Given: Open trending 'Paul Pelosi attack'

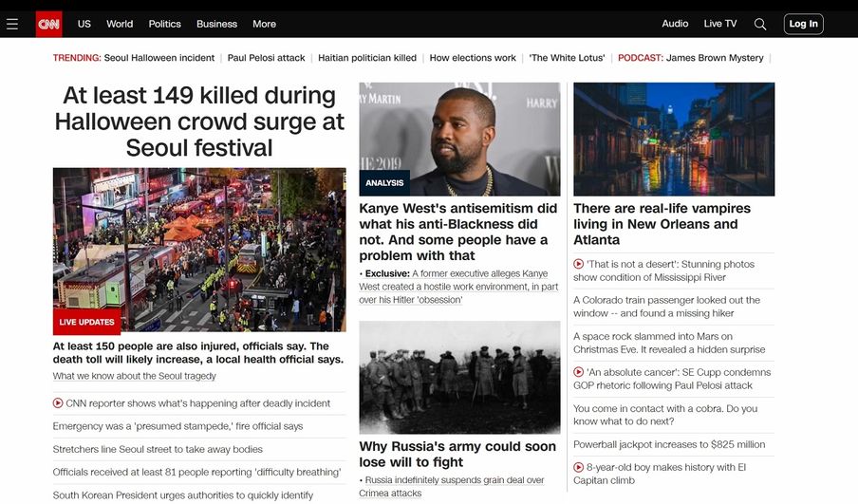Looking at the screenshot, I should (x=266, y=58).
